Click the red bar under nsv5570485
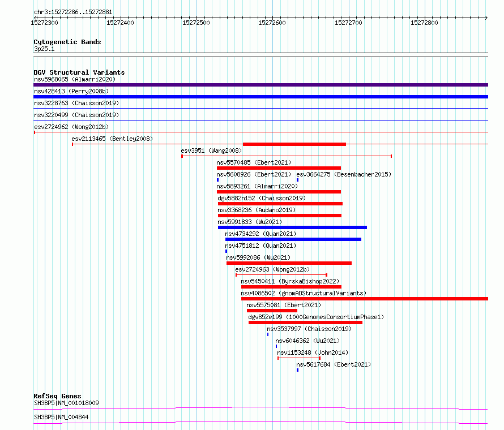This screenshot has width=504, height=430. [x=279, y=168]
